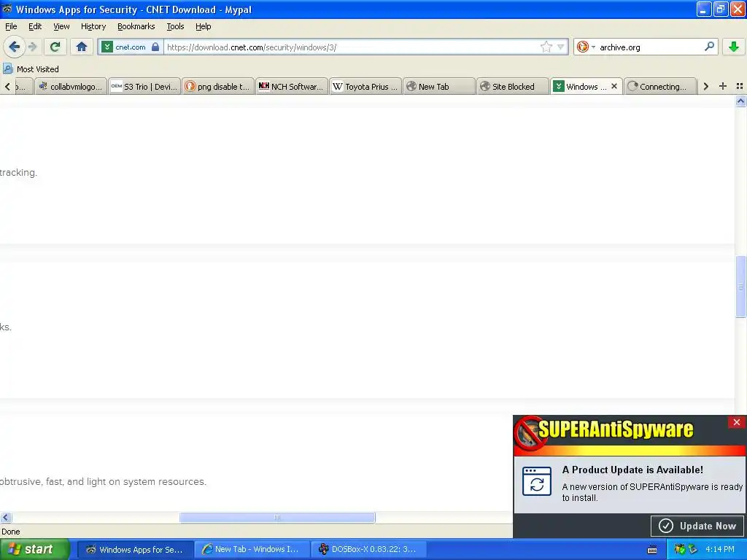Image resolution: width=747 pixels, height=560 pixels.
Task: Open the Most Visited bookmarks folder
Action: click(x=31, y=69)
